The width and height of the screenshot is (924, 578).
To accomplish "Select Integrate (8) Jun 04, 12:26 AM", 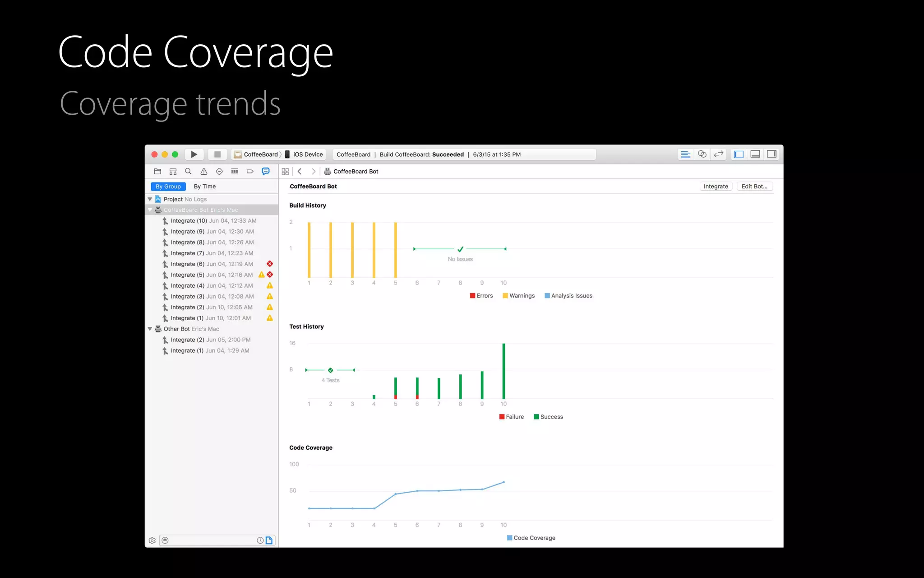I will (211, 242).
